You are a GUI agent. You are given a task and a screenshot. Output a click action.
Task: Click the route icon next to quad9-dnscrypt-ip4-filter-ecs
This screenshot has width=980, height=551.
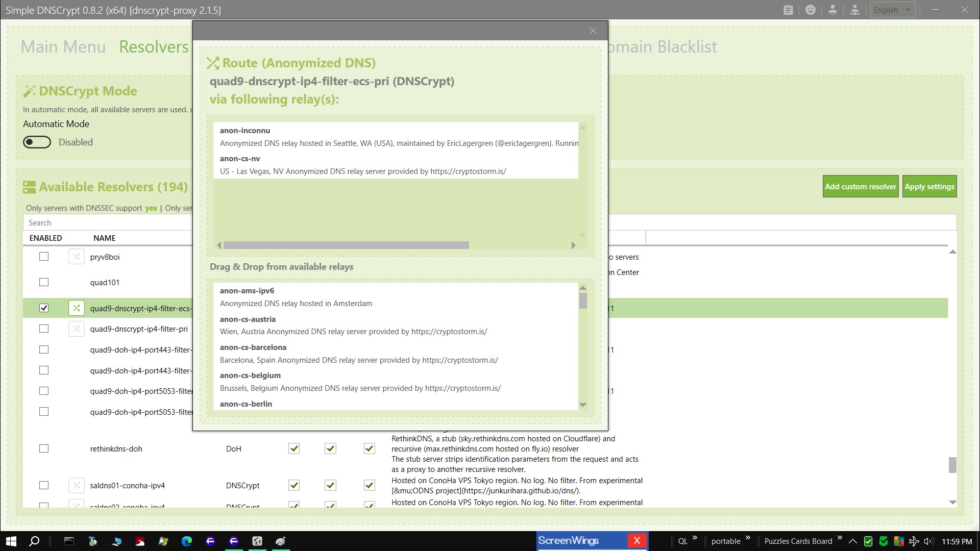tap(77, 308)
